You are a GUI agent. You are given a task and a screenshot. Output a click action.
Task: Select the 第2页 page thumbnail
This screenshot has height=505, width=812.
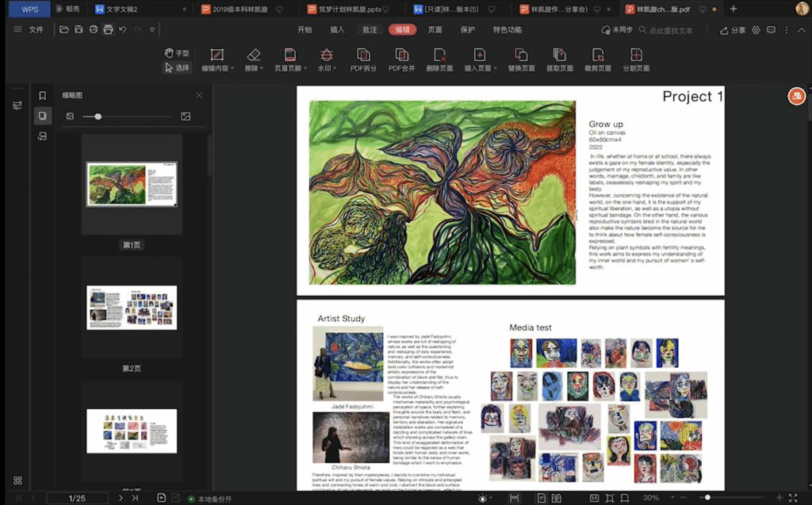132,308
